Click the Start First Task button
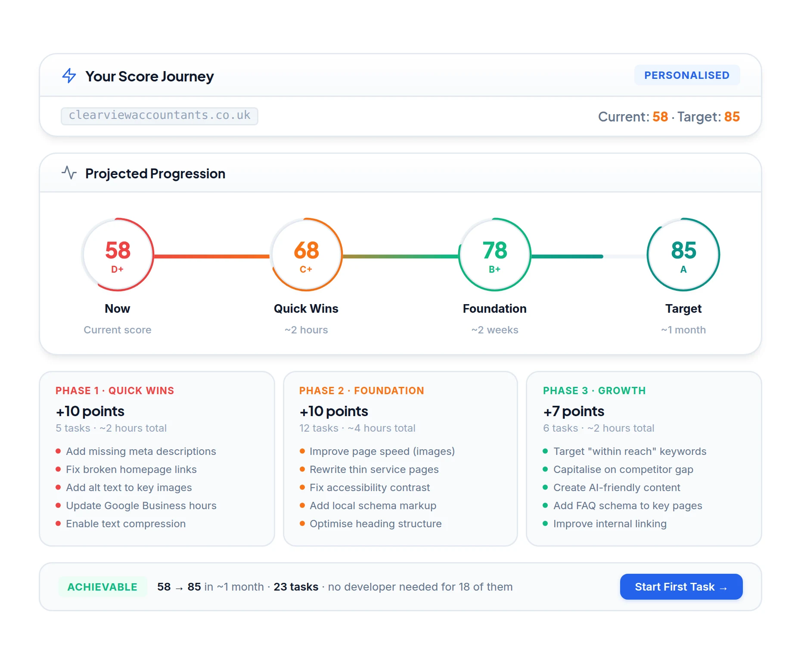The width and height of the screenshot is (801, 672). pyautogui.click(x=681, y=587)
